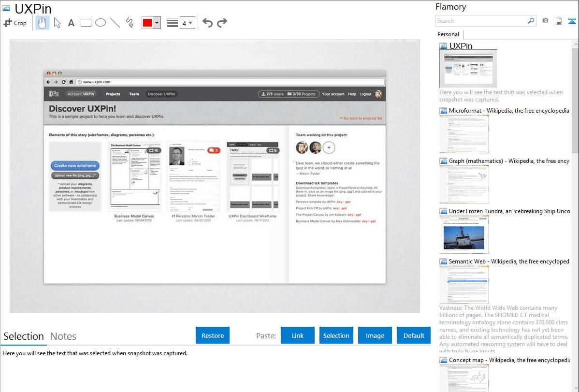Switch to the Notes tab
This screenshot has width=579, height=392.
[63, 336]
